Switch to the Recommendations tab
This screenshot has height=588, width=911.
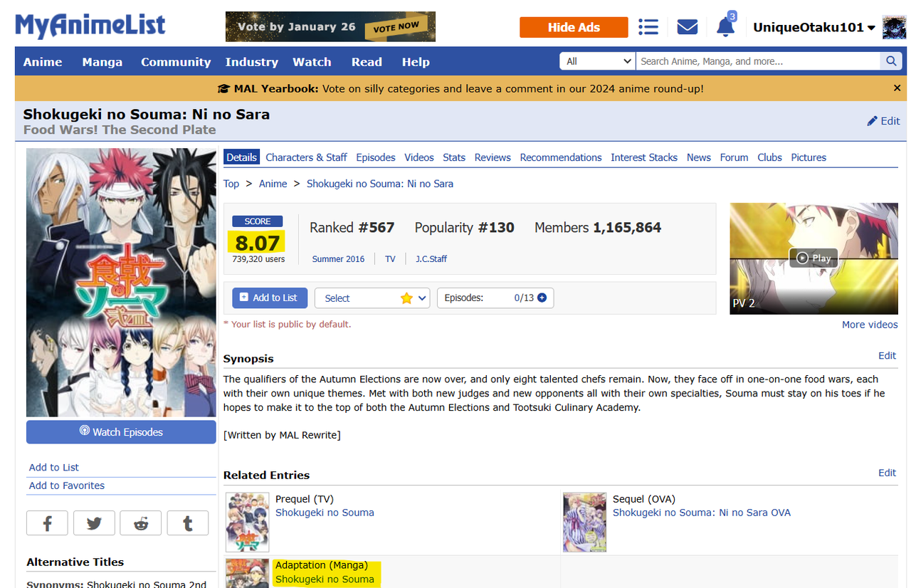click(x=561, y=157)
